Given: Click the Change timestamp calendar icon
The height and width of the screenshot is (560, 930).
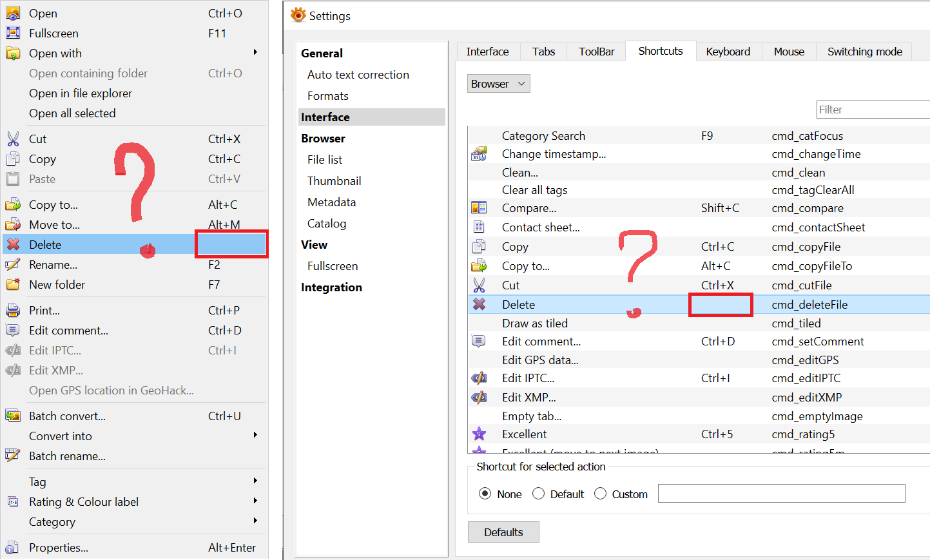Looking at the screenshot, I should click(x=479, y=154).
